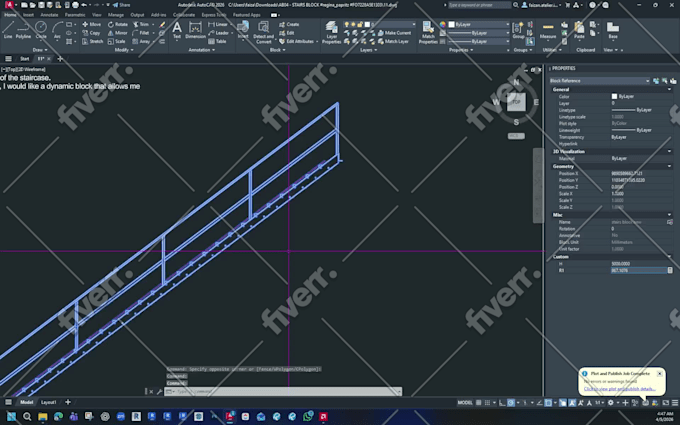Image resolution: width=680 pixels, height=425 pixels.
Task: Expand the Layers panel flyout
Action: [369, 50]
